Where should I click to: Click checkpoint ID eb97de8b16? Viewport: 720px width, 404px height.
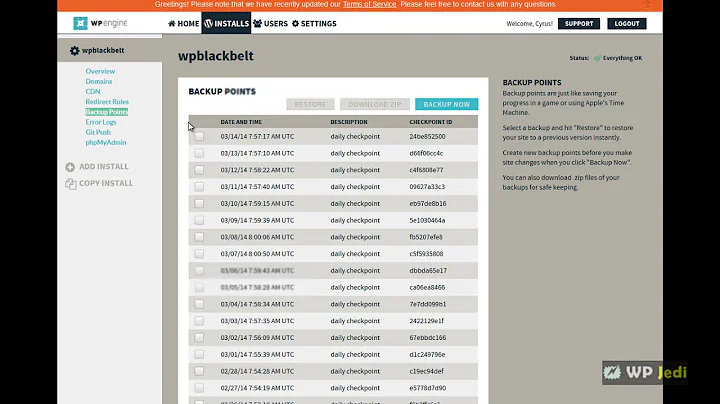pyautogui.click(x=428, y=203)
